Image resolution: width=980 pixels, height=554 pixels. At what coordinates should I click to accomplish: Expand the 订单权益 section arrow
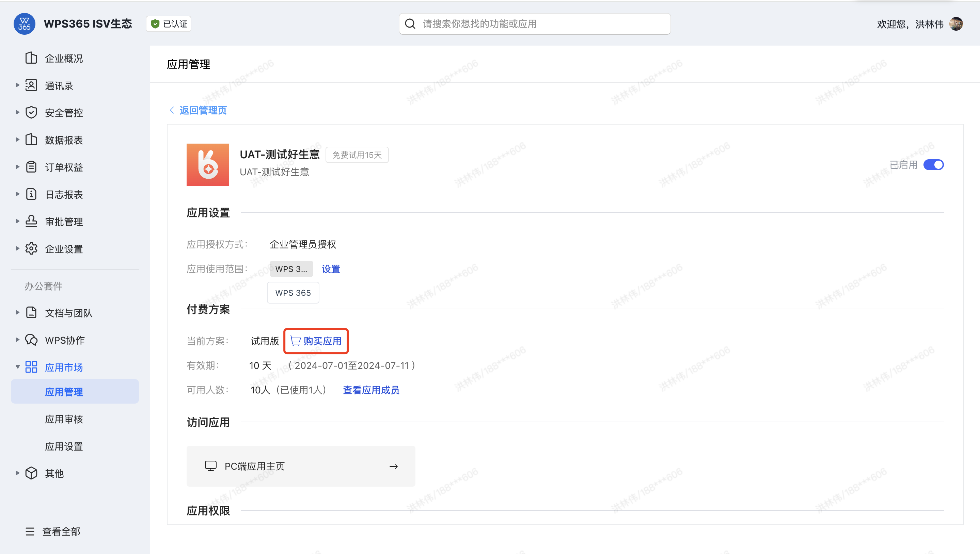pos(17,167)
